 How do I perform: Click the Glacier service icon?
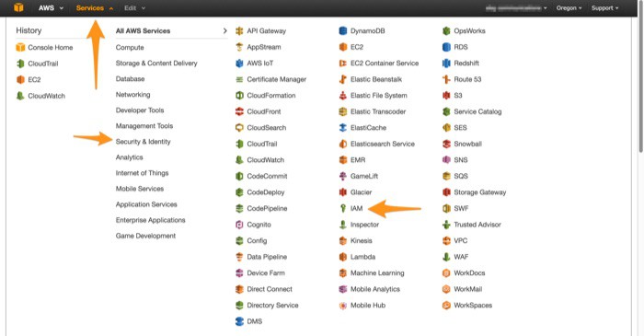(343, 192)
